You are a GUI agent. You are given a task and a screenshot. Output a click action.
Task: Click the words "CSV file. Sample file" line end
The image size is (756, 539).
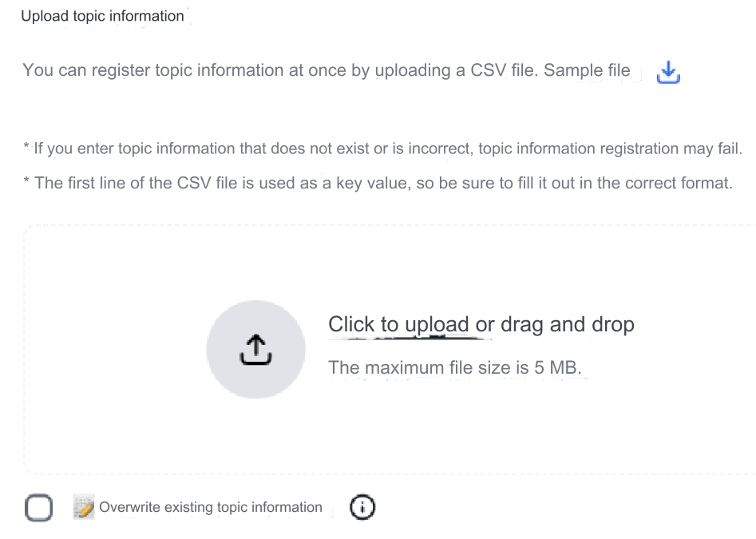[544, 70]
